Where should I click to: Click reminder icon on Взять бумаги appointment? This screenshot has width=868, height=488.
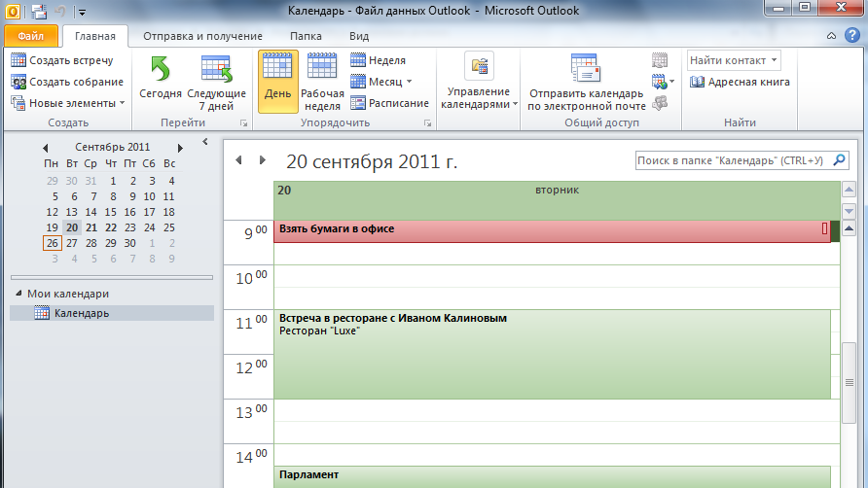pos(825,228)
